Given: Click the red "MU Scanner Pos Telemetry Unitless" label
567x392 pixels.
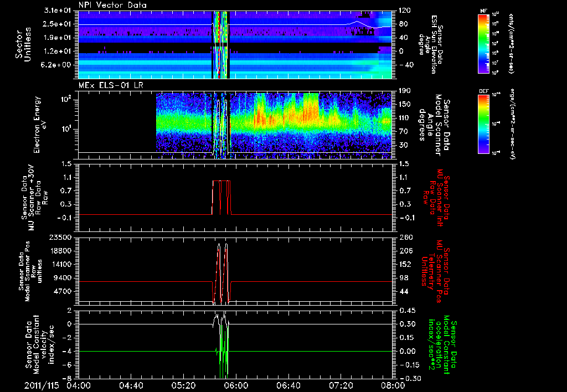Looking at the screenshot, I should click(435, 271).
